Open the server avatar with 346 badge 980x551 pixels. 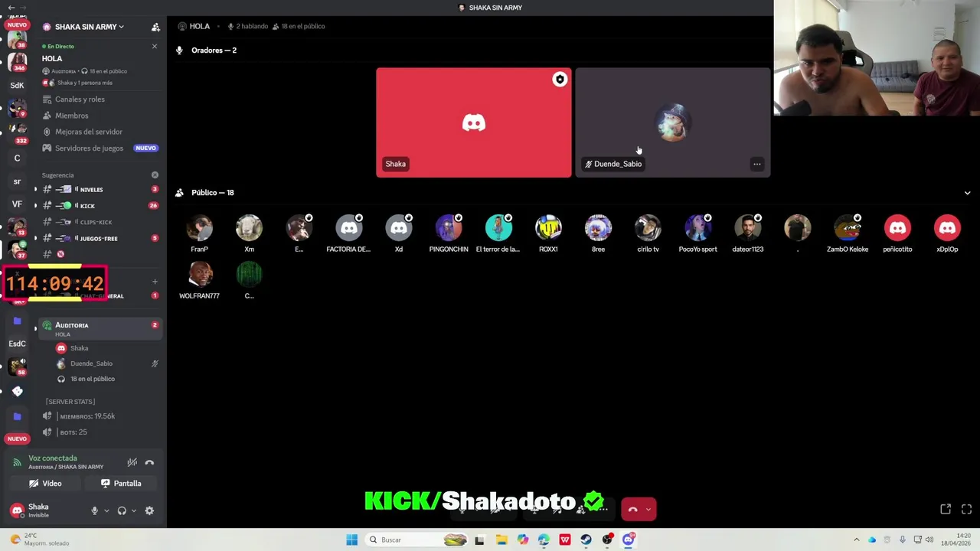coord(17,60)
